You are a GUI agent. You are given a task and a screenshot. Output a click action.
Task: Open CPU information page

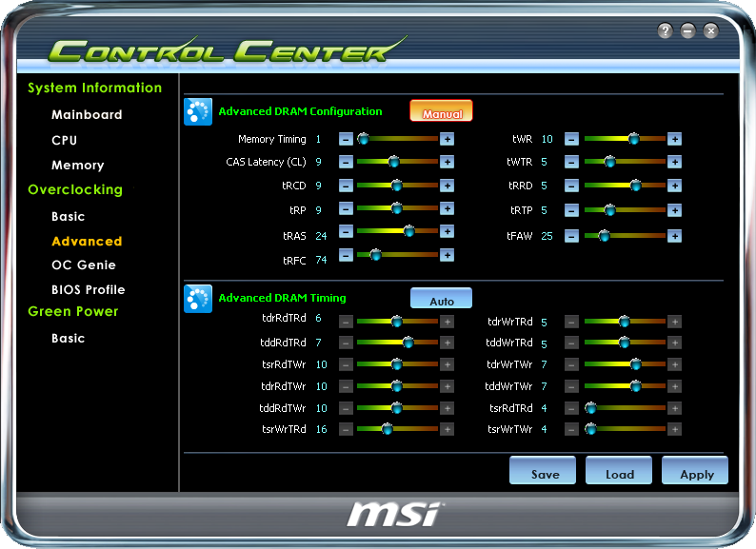(64, 140)
